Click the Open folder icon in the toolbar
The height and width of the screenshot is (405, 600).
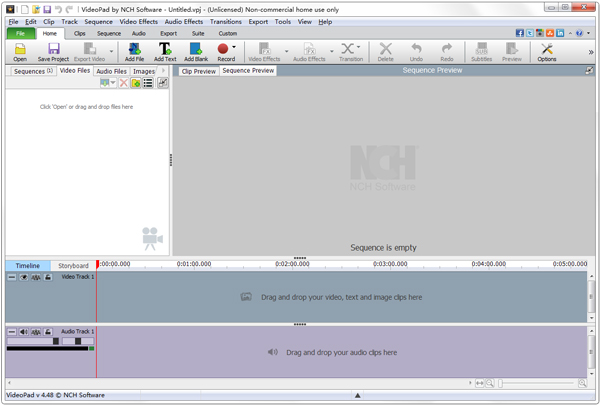click(20, 52)
